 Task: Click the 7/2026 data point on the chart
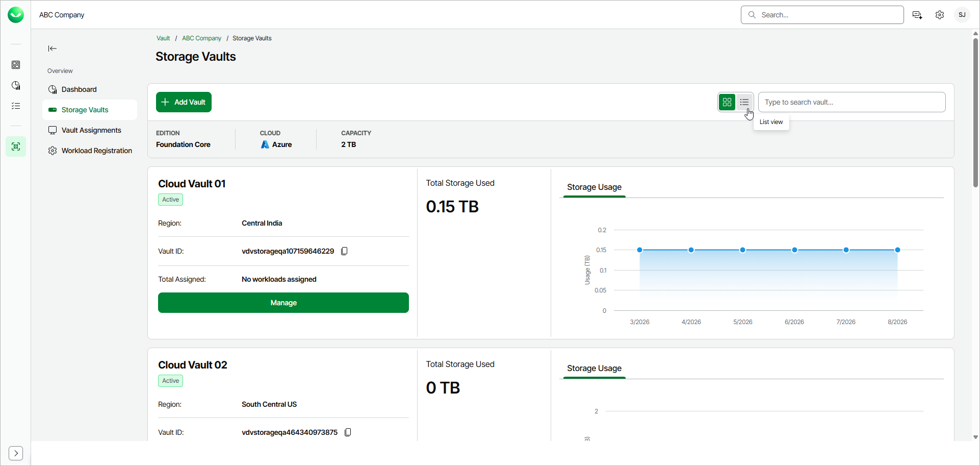(x=846, y=250)
